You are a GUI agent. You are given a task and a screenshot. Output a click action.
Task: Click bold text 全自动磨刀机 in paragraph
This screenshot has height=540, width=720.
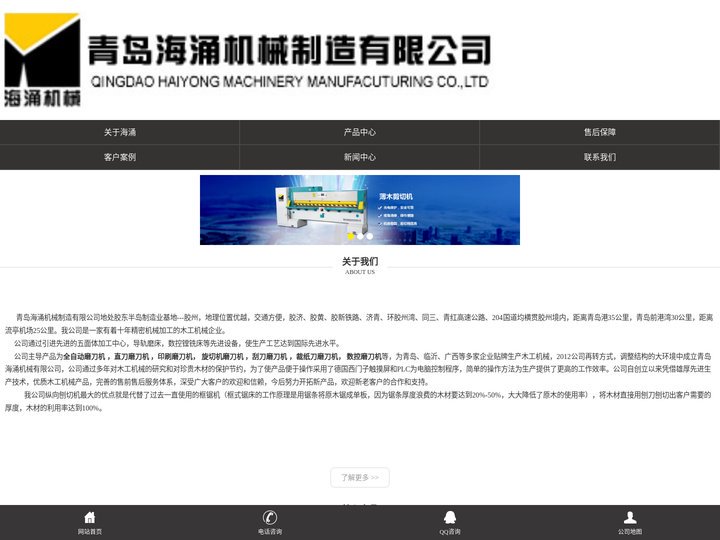pyautogui.click(x=84, y=356)
